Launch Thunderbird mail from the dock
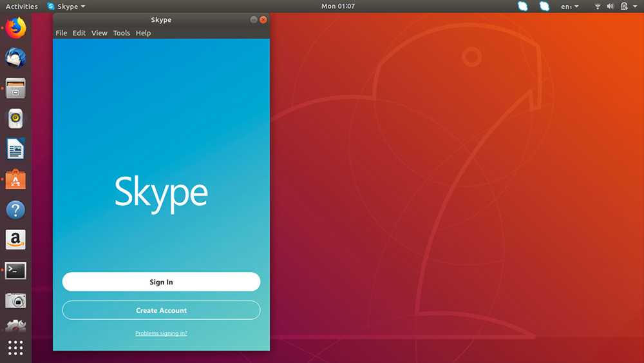 [x=15, y=58]
